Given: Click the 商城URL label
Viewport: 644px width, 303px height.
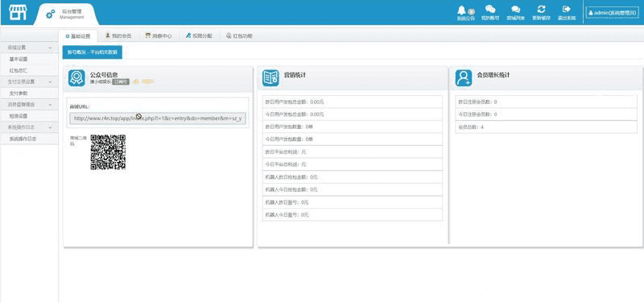Looking at the screenshot, I should tap(80, 106).
